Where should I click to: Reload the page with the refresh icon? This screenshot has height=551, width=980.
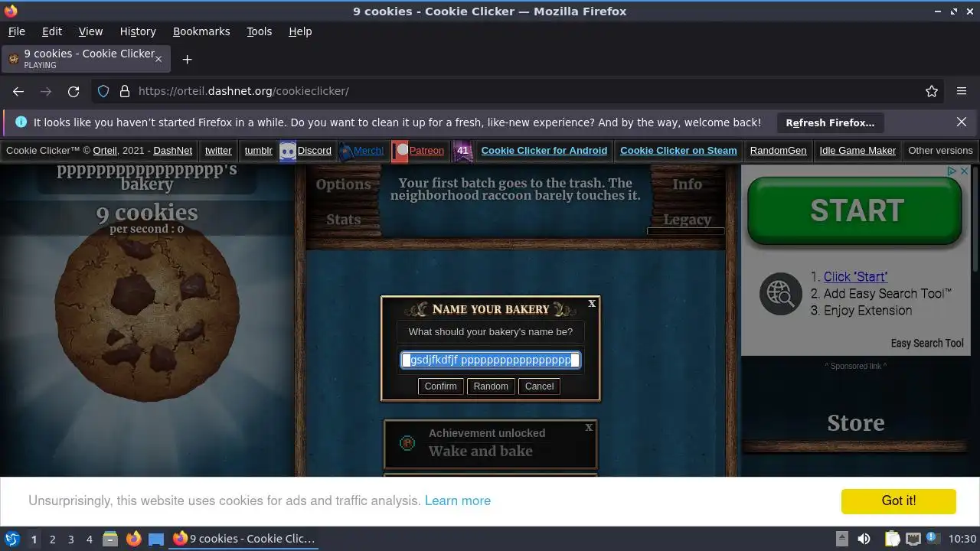click(x=73, y=91)
